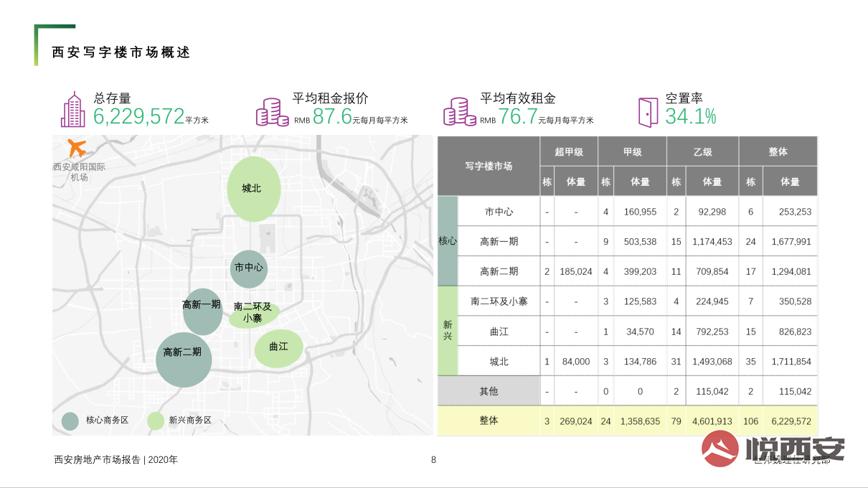
Task: Click the building icon beside 总存量
Action: pos(72,110)
